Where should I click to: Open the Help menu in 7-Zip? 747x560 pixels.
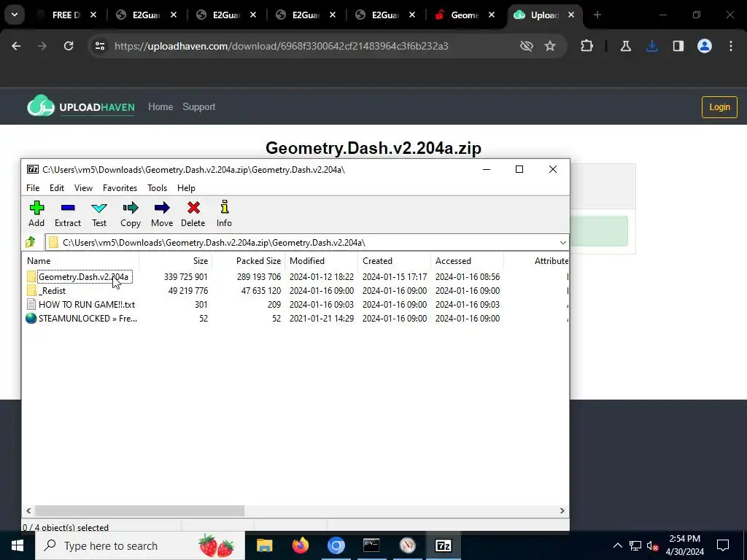tap(186, 188)
